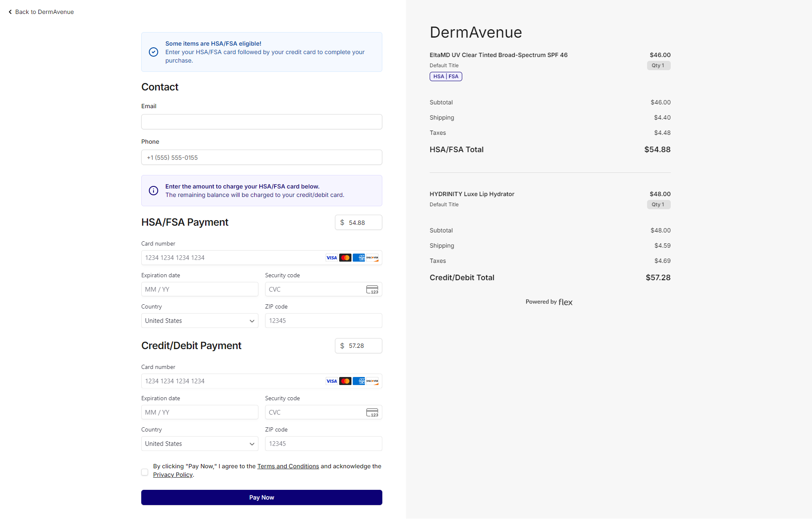Click the info icon in amount notice
812x519 pixels.
point(154,191)
